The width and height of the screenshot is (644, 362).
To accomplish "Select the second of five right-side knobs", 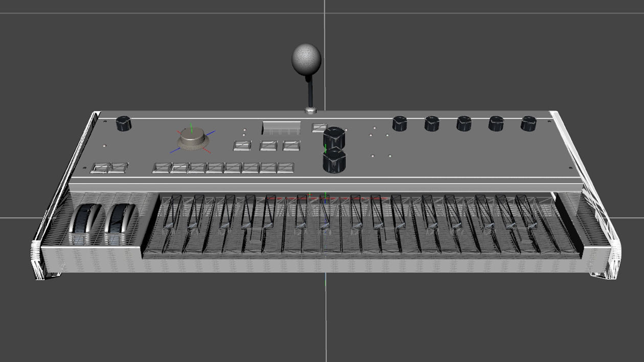I will (432, 124).
